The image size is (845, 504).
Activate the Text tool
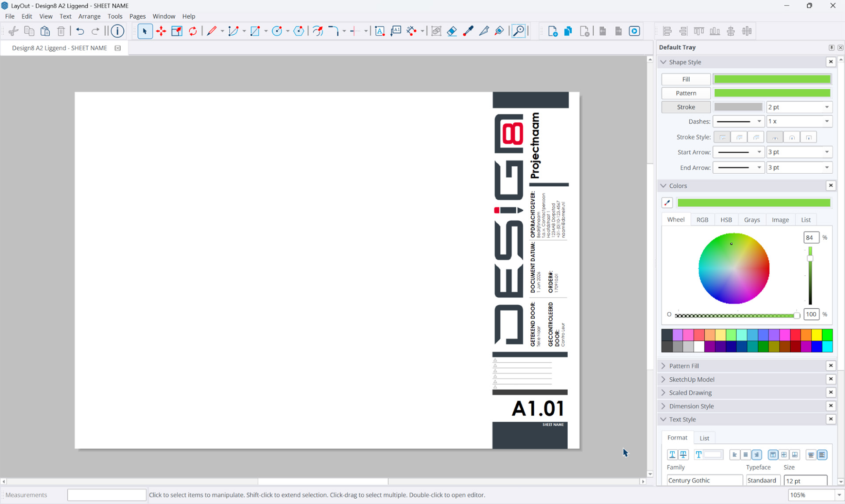tap(380, 31)
